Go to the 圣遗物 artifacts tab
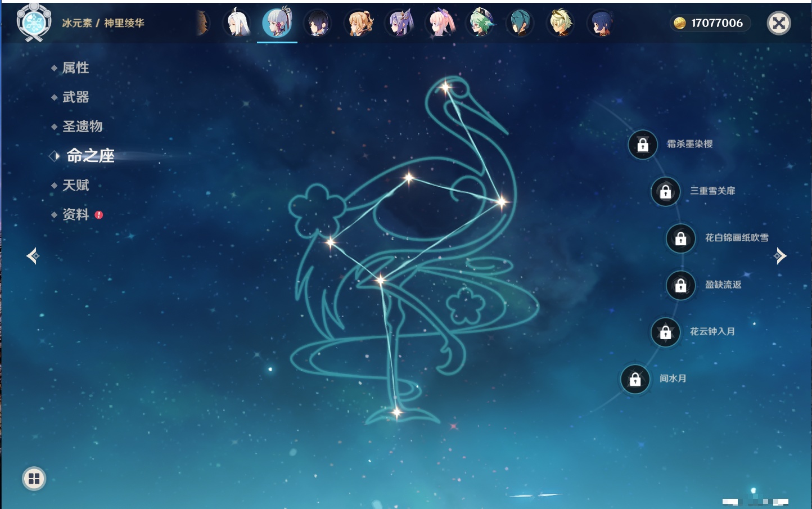This screenshot has height=509, width=812. (x=82, y=127)
